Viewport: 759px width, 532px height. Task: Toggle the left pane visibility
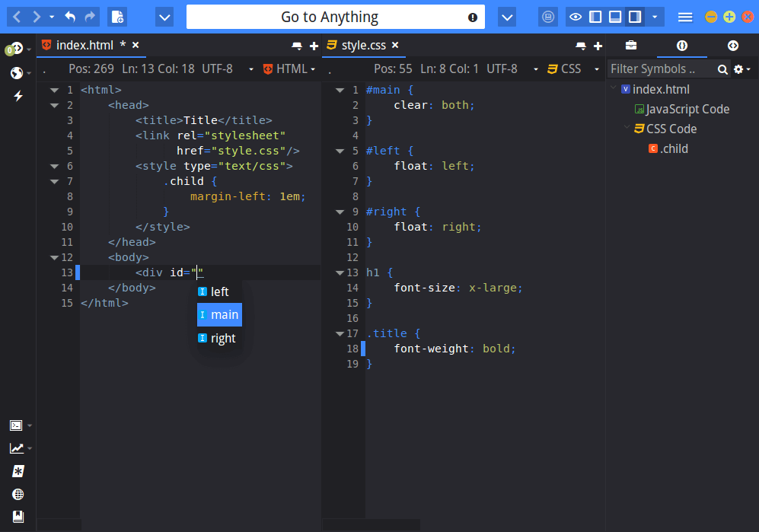pyautogui.click(x=595, y=17)
